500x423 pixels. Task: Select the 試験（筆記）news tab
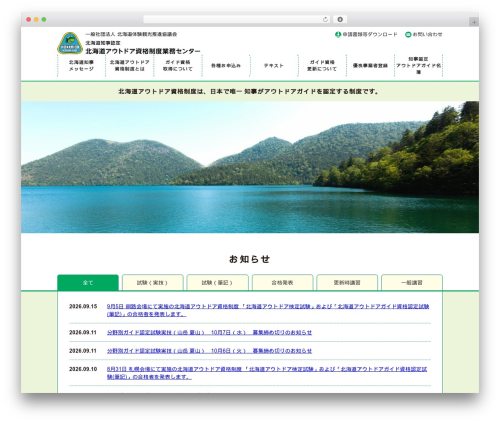217,283
